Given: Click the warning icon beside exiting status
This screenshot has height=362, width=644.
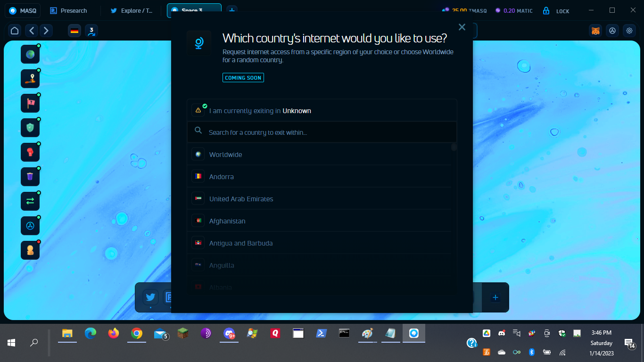Looking at the screenshot, I should (x=198, y=110).
